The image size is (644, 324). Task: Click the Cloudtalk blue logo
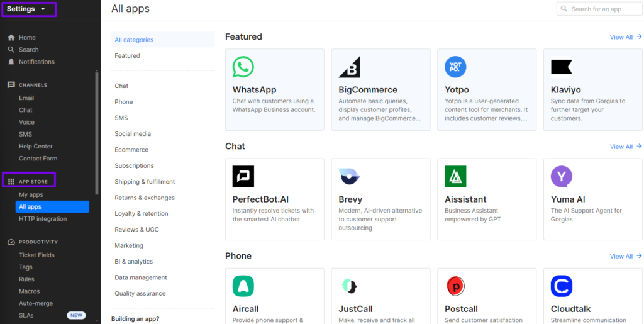click(x=562, y=286)
